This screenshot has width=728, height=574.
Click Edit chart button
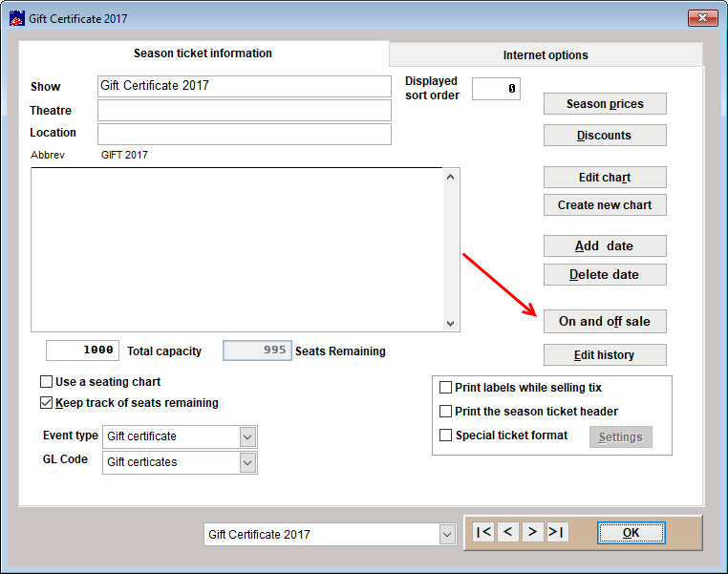click(x=605, y=178)
